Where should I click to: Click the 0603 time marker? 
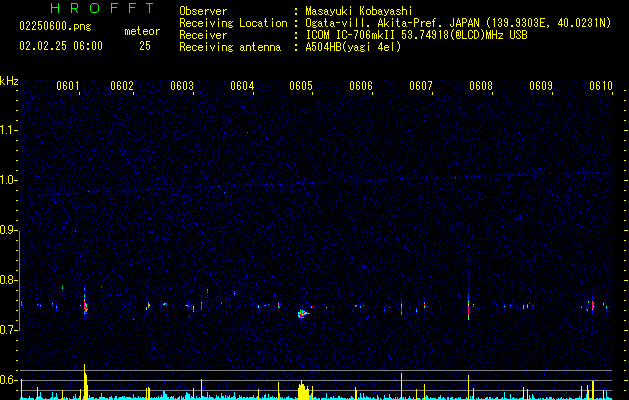182,86
